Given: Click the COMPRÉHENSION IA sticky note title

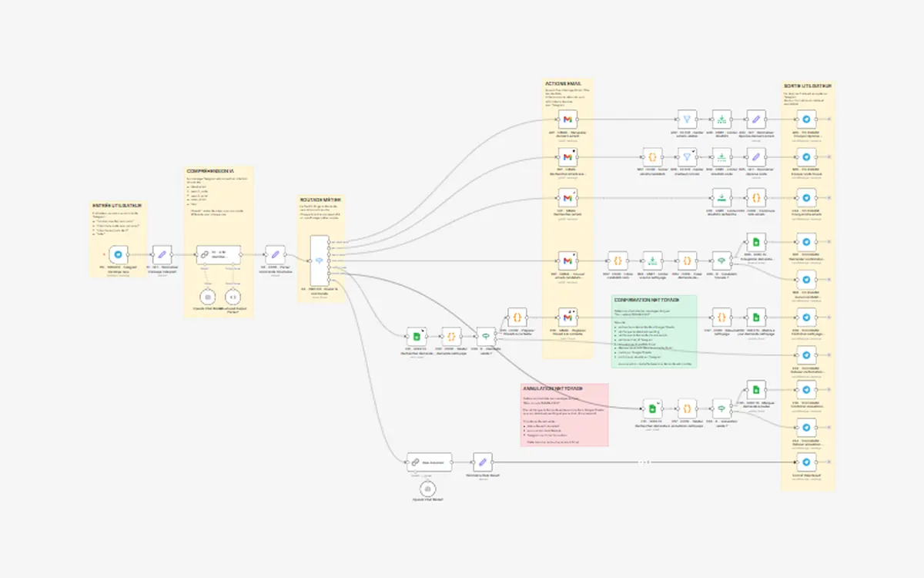Looking at the screenshot, I should 210,170.
